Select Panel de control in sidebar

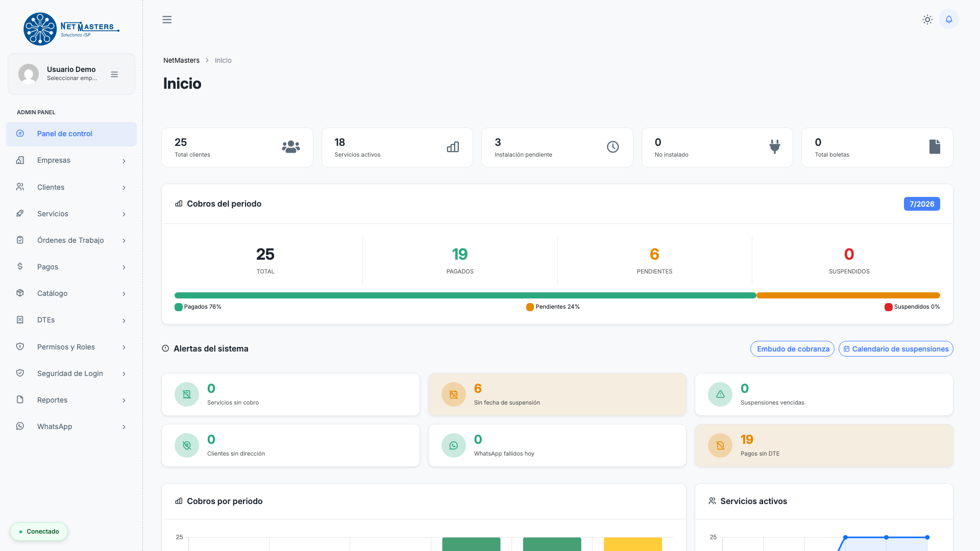[x=71, y=134]
